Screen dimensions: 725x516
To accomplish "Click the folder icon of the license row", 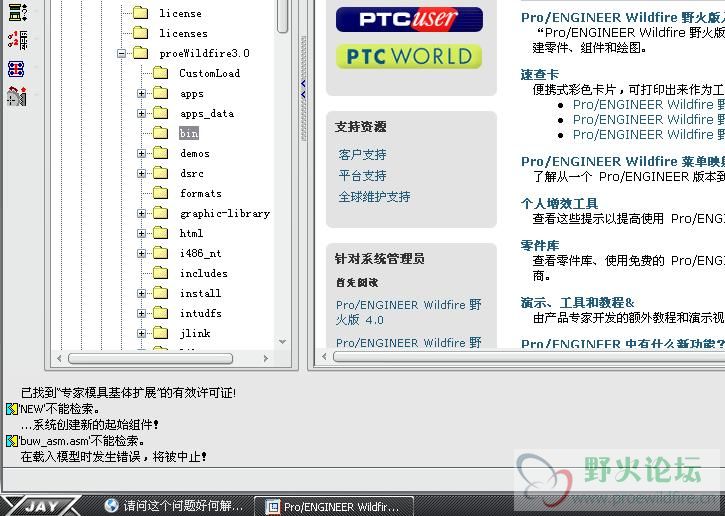I will point(140,13).
